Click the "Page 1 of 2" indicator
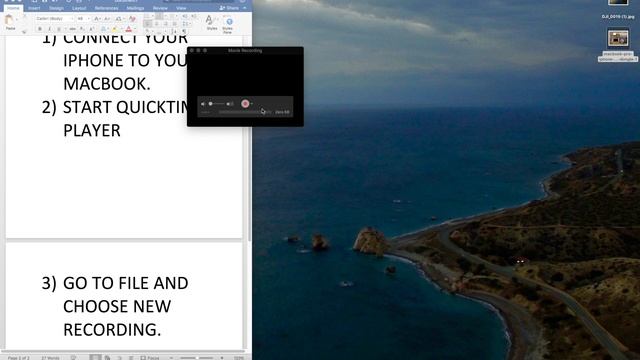640x360 pixels. (x=18, y=358)
